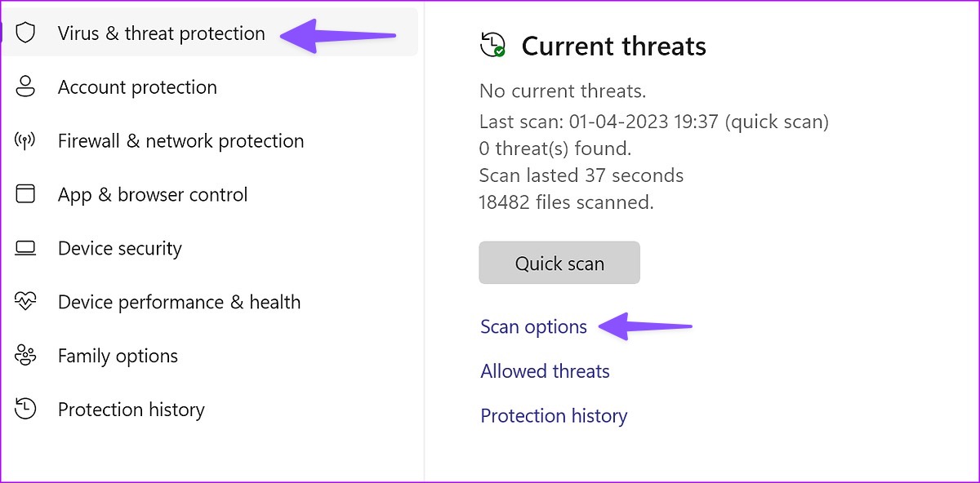Start a Quick scan
Image resolution: width=980 pixels, height=483 pixels.
pyautogui.click(x=559, y=263)
